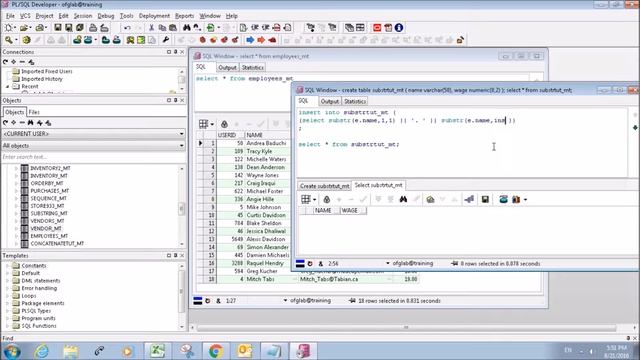The width and height of the screenshot is (640, 360).
Task: Click the blue right-arrow toolbar icon
Action: pyautogui.click(x=250, y=40)
